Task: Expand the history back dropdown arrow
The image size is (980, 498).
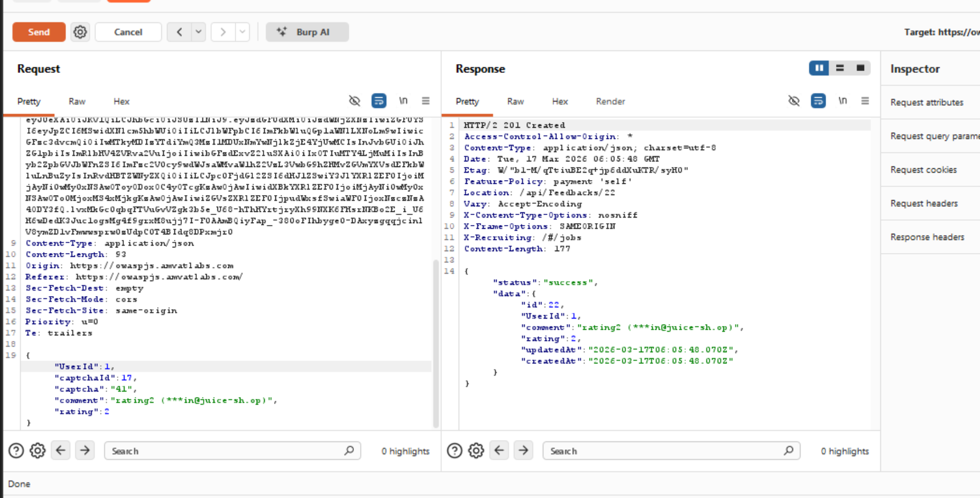Action: 198,32
